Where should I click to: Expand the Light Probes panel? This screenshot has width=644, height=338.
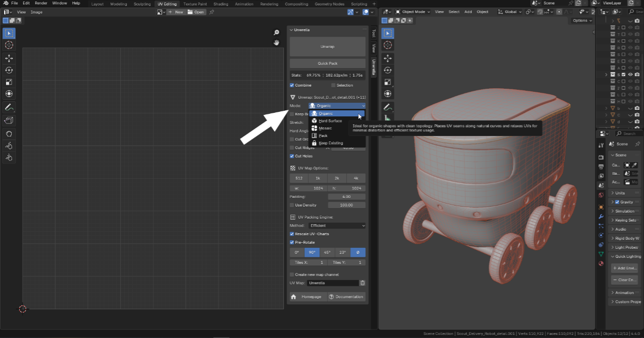(624, 247)
